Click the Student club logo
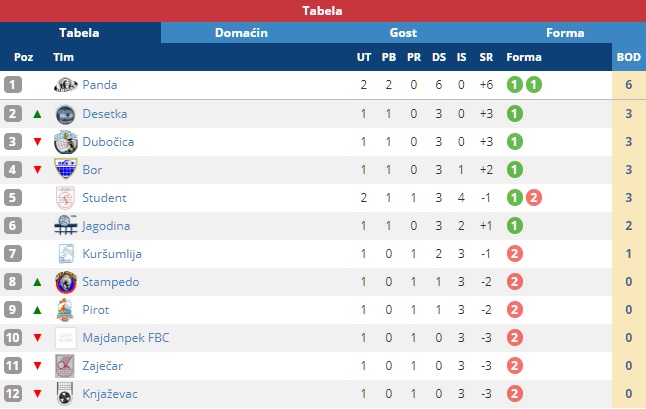 click(65, 198)
